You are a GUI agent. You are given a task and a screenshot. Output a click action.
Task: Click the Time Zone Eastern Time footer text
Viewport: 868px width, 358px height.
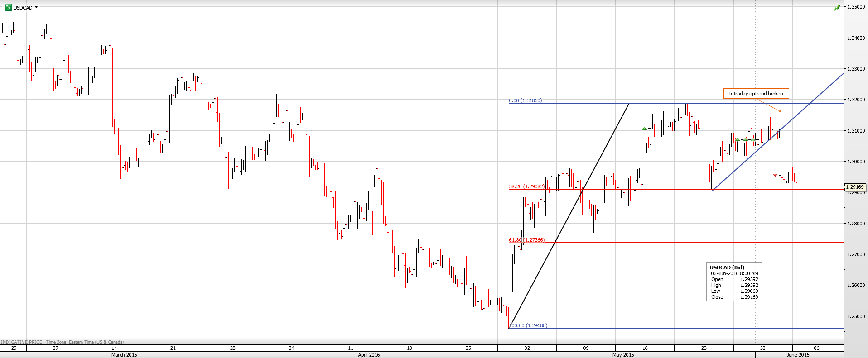tap(85, 342)
